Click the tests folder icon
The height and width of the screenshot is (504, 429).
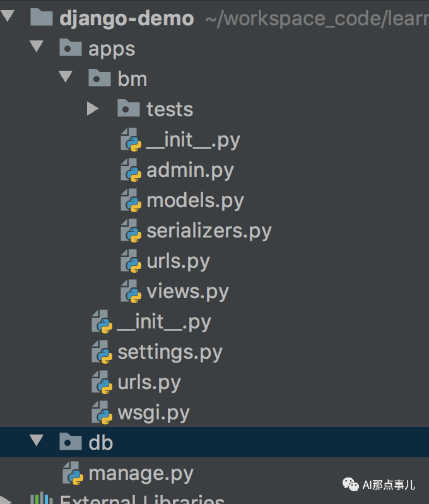pyautogui.click(x=129, y=108)
